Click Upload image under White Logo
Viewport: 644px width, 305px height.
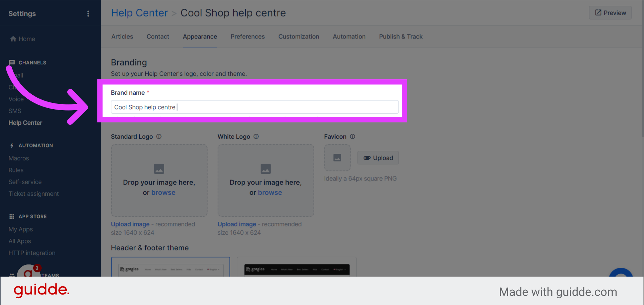237,224
